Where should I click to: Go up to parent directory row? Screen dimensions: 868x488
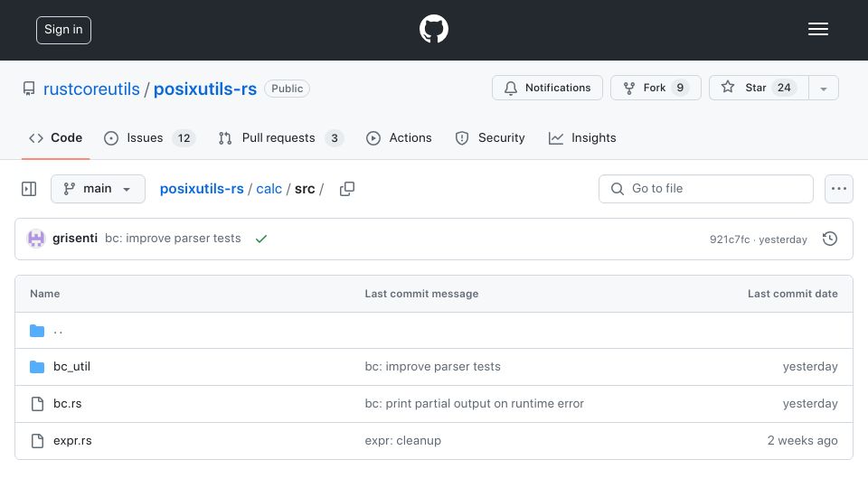434,331
